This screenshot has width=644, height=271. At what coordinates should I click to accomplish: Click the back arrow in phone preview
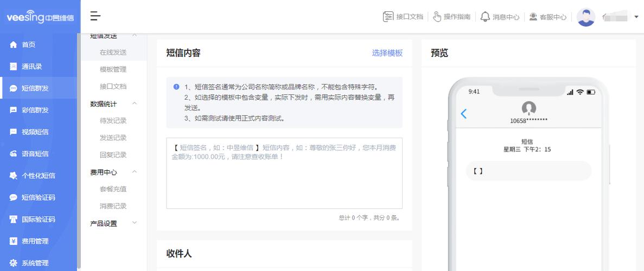pyautogui.click(x=463, y=114)
